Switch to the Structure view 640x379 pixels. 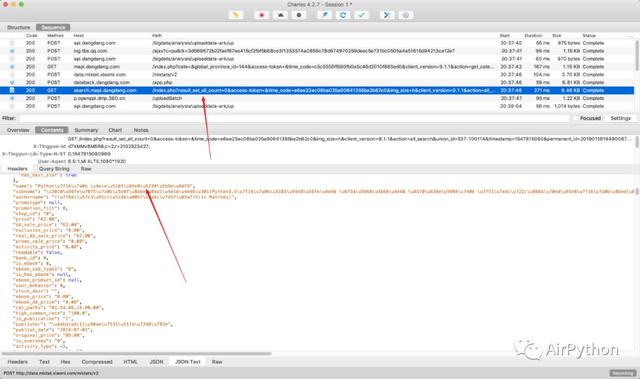(18, 27)
